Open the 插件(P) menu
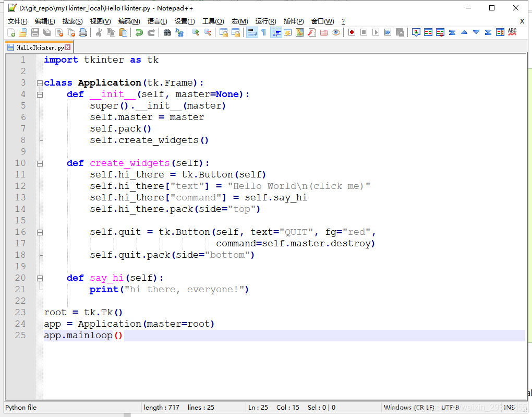 pyautogui.click(x=294, y=21)
